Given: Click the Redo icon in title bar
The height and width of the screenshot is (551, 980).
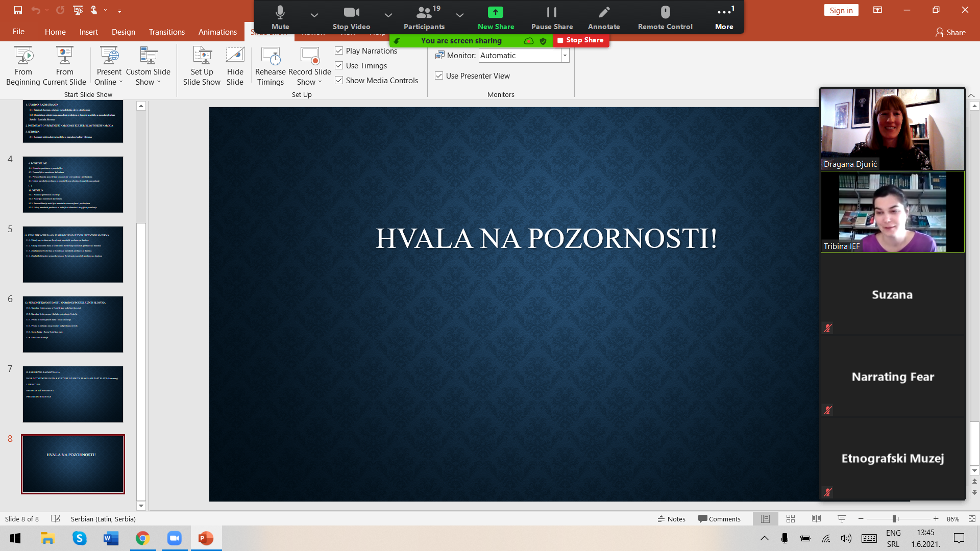Looking at the screenshot, I should coord(60,10).
